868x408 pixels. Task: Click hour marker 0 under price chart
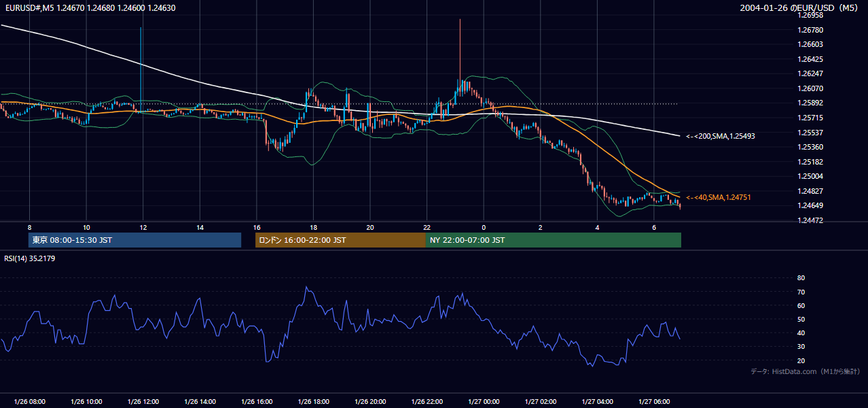coord(484,226)
